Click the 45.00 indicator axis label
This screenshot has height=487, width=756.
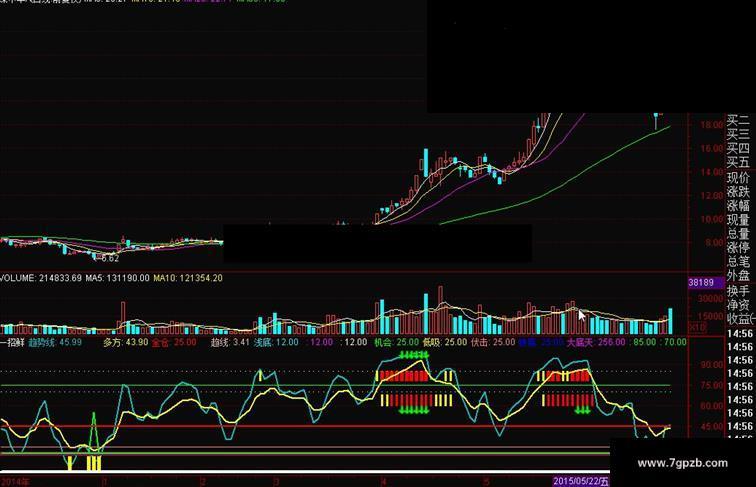[x=712, y=427]
